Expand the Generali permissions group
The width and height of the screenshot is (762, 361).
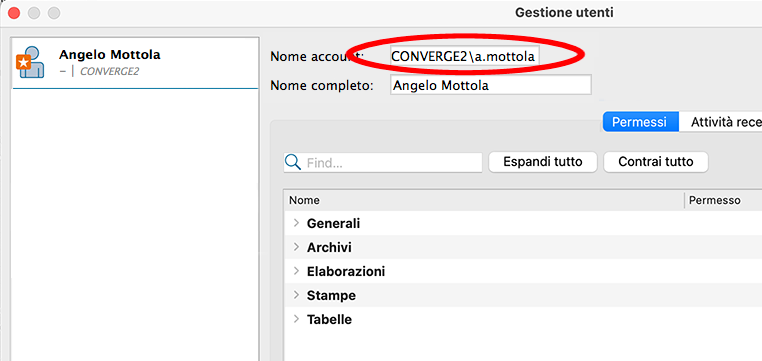coord(296,223)
